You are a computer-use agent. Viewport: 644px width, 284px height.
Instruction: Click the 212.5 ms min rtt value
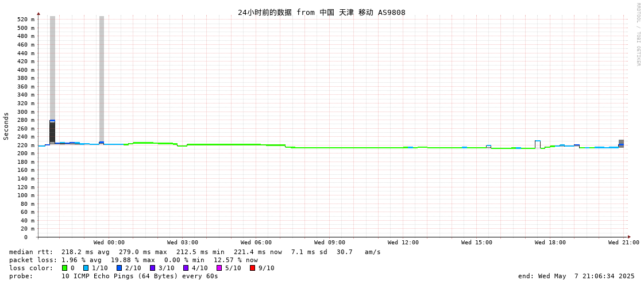pyautogui.click(x=200, y=252)
